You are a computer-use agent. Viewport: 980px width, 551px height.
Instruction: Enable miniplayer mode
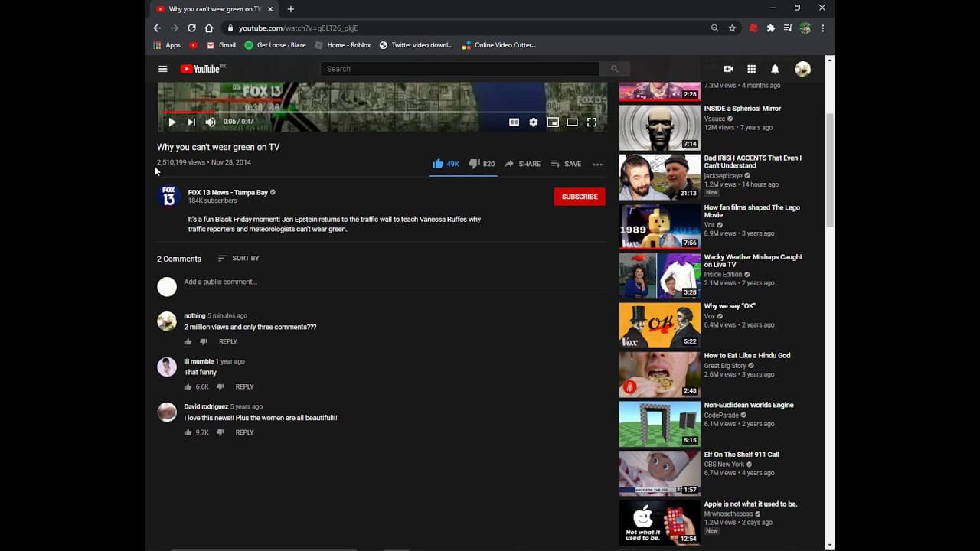[553, 122]
